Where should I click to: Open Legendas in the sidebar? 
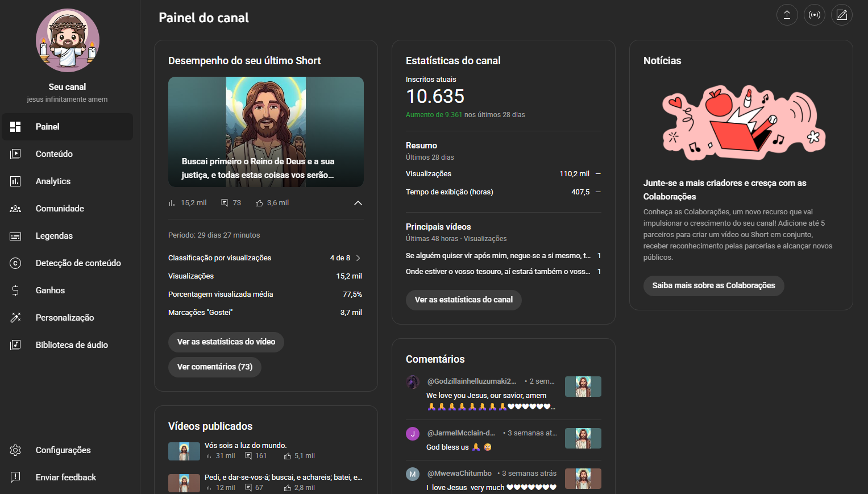(x=54, y=236)
